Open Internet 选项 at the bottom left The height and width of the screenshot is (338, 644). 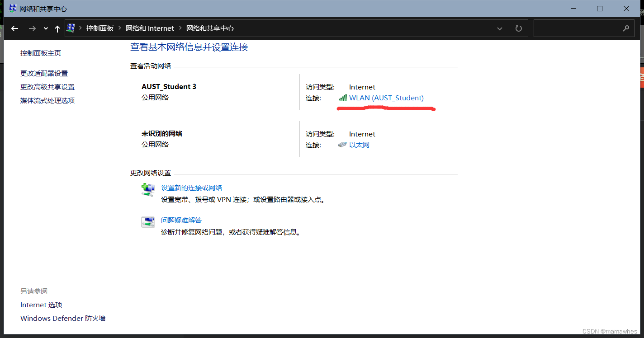click(41, 305)
